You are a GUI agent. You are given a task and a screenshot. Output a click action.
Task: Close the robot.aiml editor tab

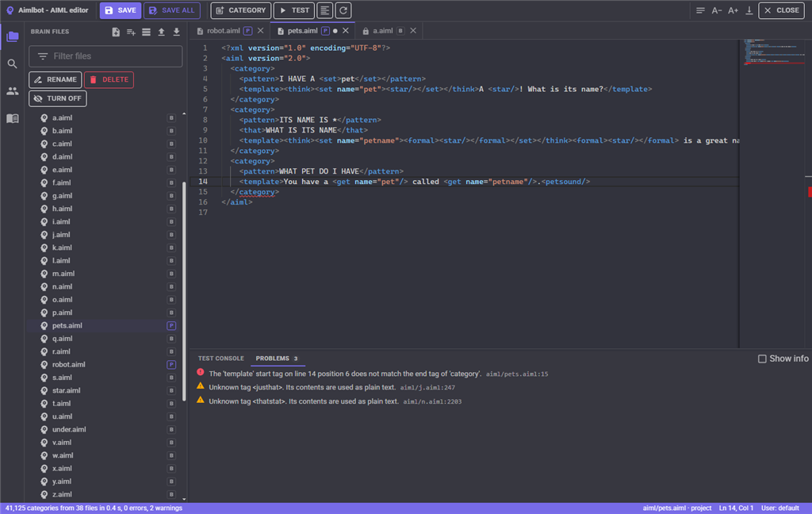click(x=260, y=31)
